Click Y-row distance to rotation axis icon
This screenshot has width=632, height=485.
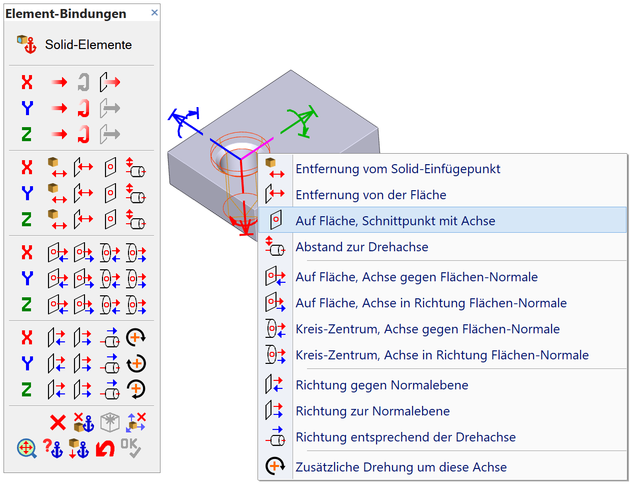coord(137,192)
